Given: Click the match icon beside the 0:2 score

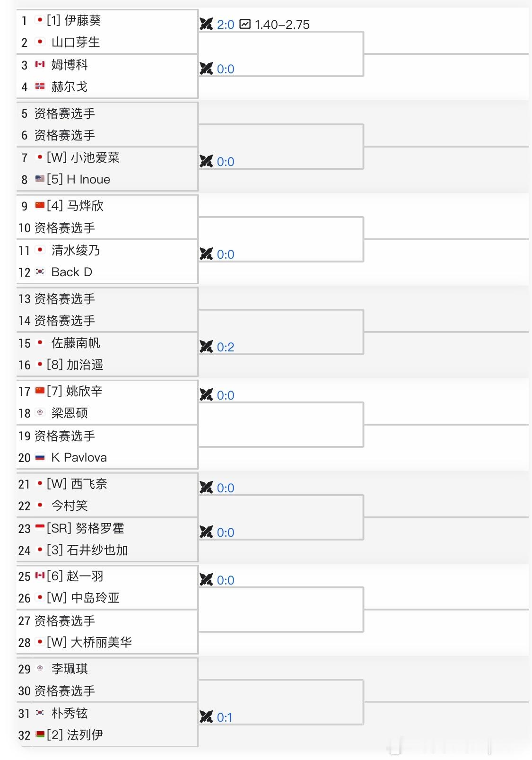Looking at the screenshot, I should pos(206,347).
